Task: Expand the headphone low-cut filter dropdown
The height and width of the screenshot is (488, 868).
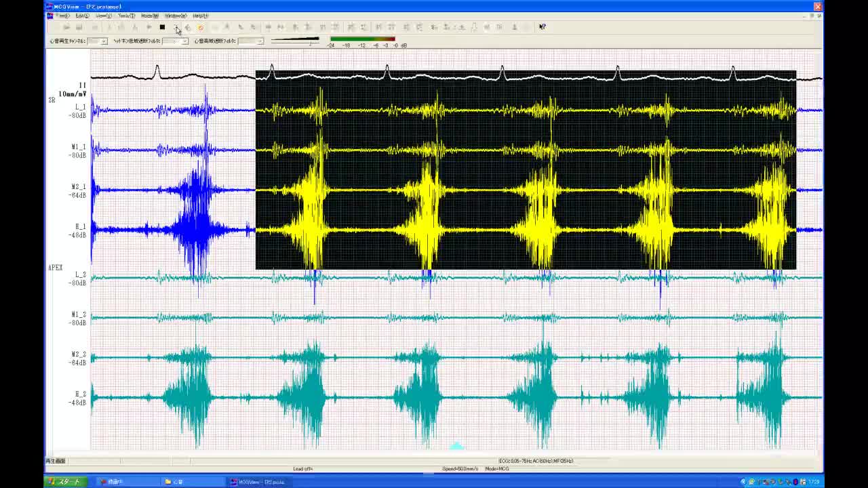Action: (184, 41)
